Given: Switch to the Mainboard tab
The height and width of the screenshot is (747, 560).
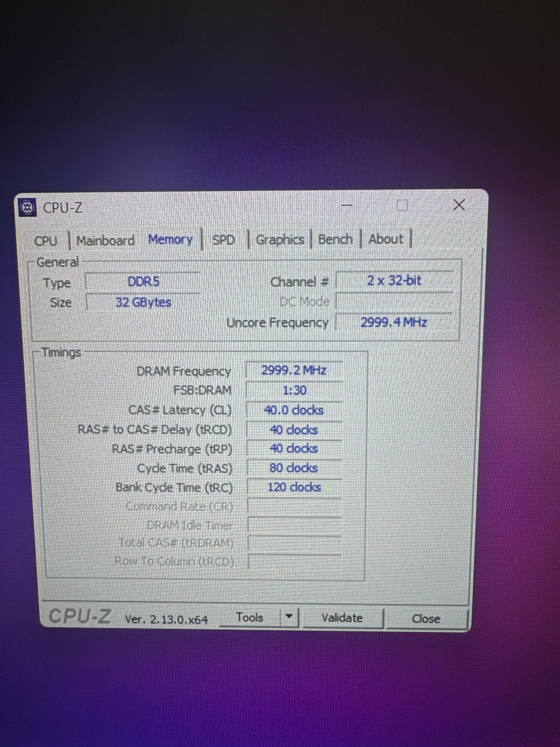Looking at the screenshot, I should (x=106, y=240).
